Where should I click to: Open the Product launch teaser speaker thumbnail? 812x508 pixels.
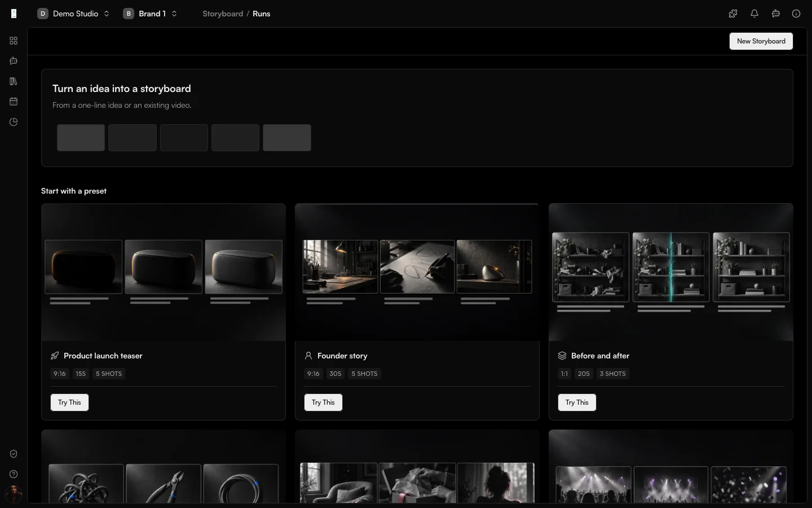coord(164,272)
